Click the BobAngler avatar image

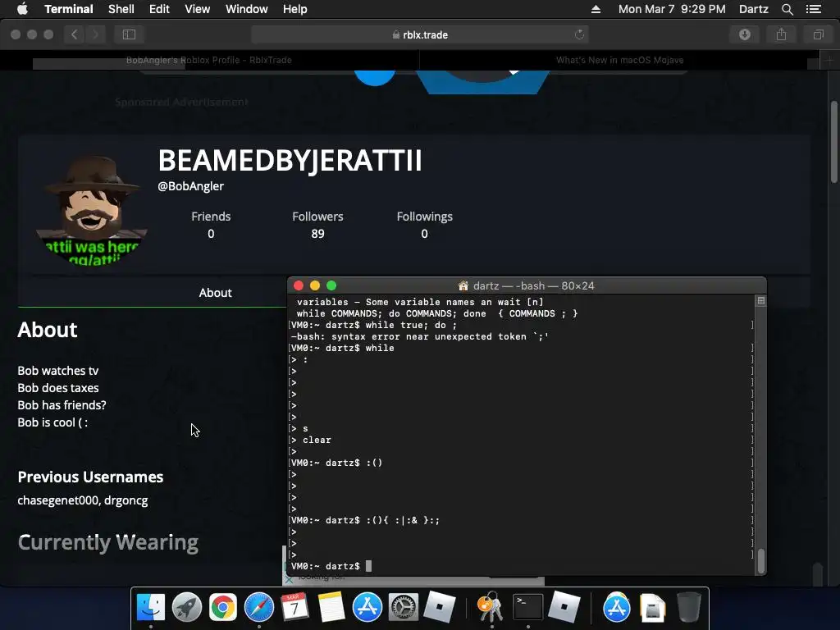[92, 209]
